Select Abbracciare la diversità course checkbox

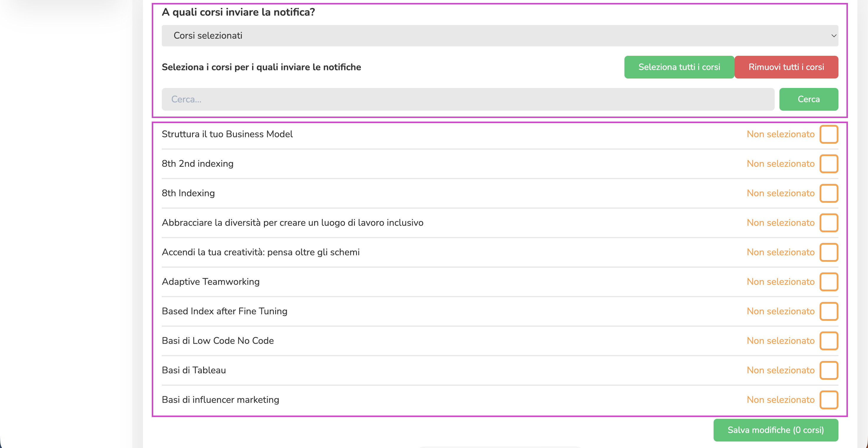(828, 223)
